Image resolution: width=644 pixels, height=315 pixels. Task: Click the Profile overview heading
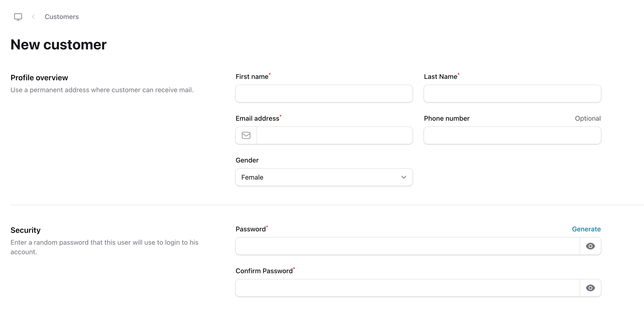[39, 78]
